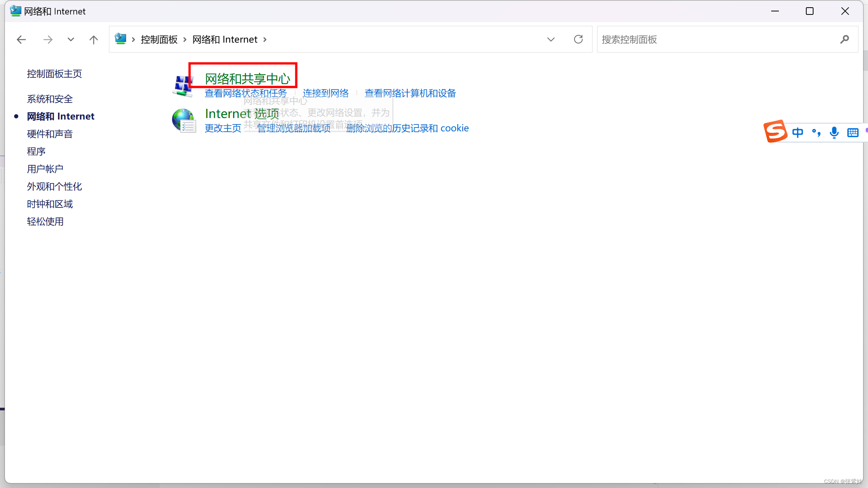The image size is (868, 488).
Task: Click the Up directory arrow
Action: (93, 40)
